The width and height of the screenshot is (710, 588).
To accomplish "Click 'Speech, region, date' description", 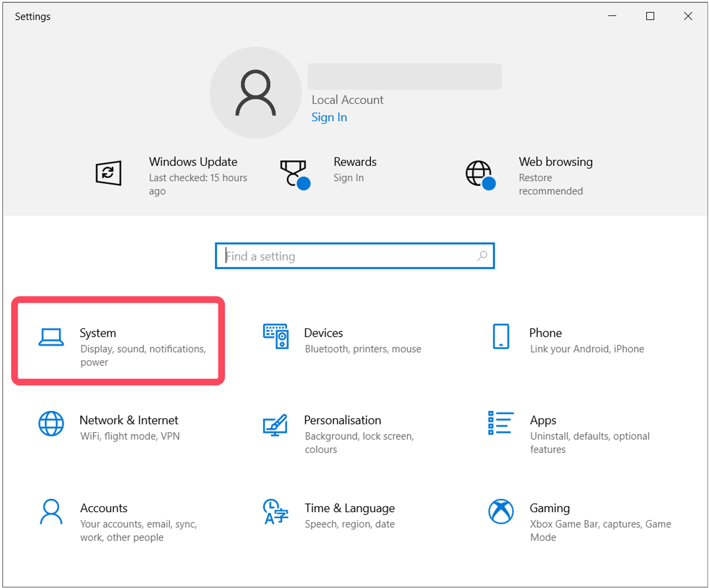I will pos(349,524).
